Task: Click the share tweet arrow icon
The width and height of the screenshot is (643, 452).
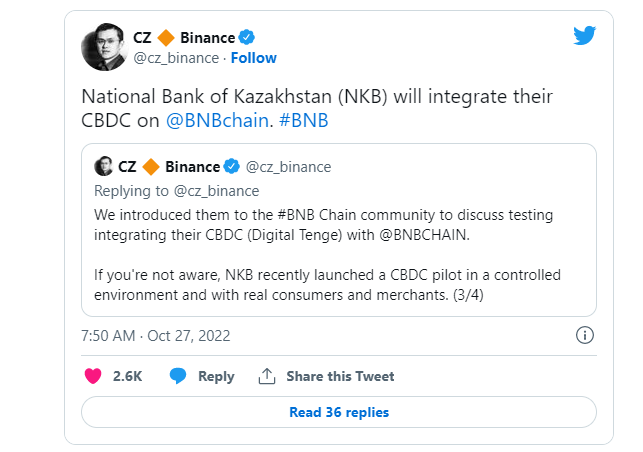Action: (x=267, y=376)
